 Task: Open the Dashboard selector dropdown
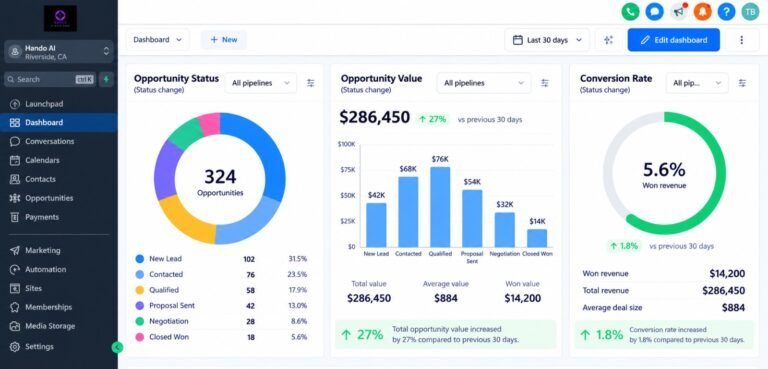click(x=157, y=40)
